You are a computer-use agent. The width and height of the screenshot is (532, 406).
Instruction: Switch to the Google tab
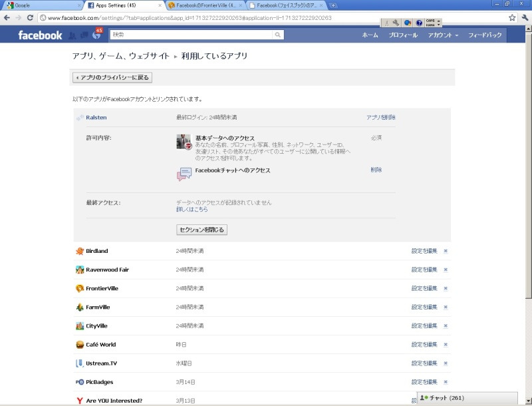(41, 5)
